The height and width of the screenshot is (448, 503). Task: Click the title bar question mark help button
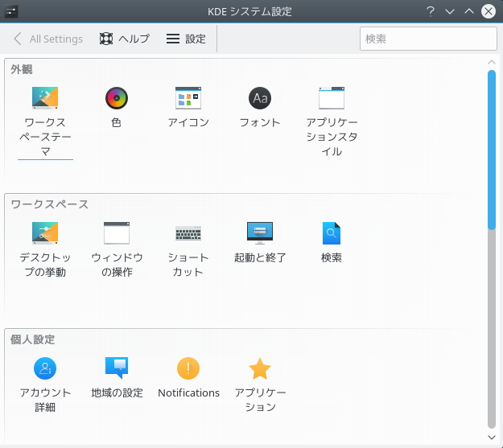[x=431, y=11]
